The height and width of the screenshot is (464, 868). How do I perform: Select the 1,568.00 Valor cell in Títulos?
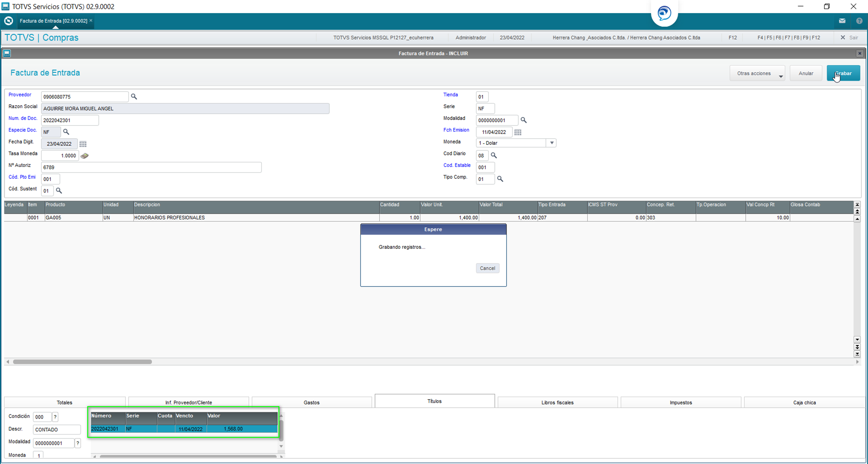tap(242, 429)
